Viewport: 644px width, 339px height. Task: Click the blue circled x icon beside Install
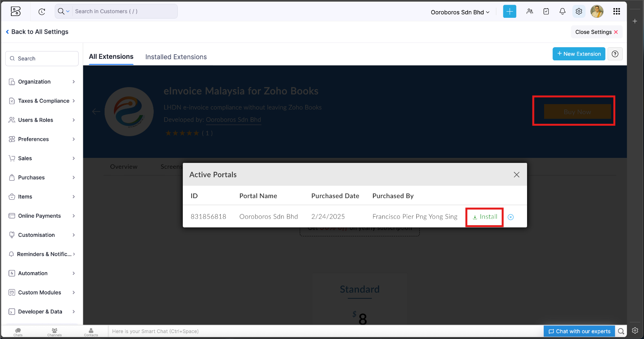tap(511, 217)
